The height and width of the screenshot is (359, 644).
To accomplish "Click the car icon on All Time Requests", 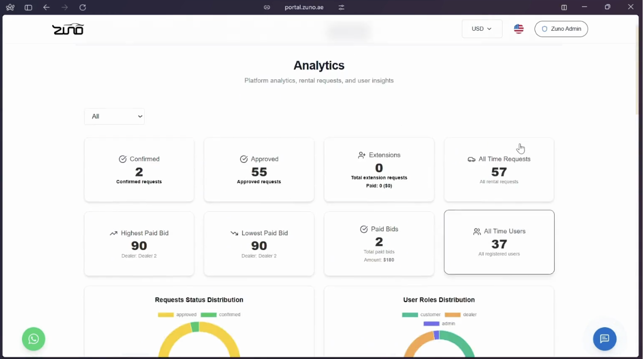I will click(x=471, y=159).
